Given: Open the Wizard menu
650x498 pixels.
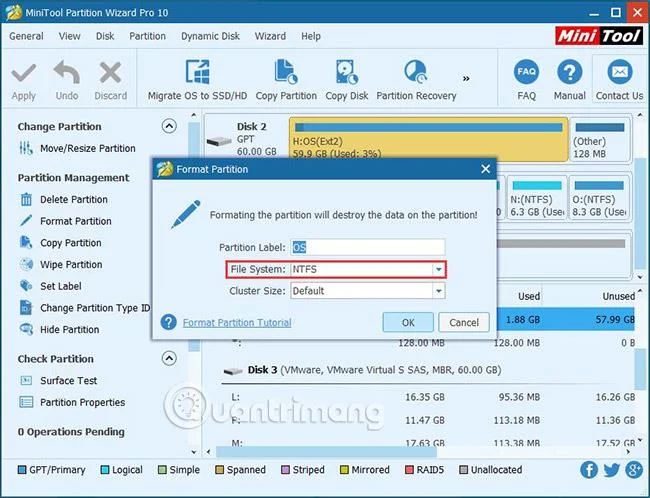Looking at the screenshot, I should (270, 36).
